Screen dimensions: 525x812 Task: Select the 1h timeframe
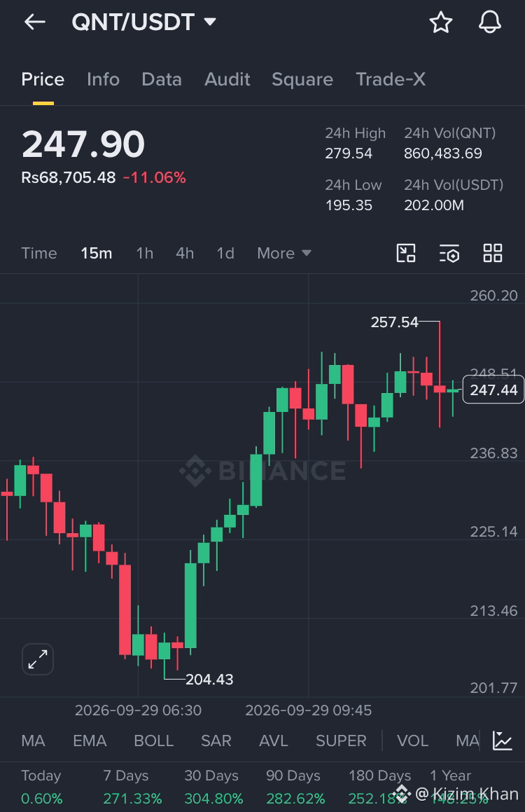[144, 253]
